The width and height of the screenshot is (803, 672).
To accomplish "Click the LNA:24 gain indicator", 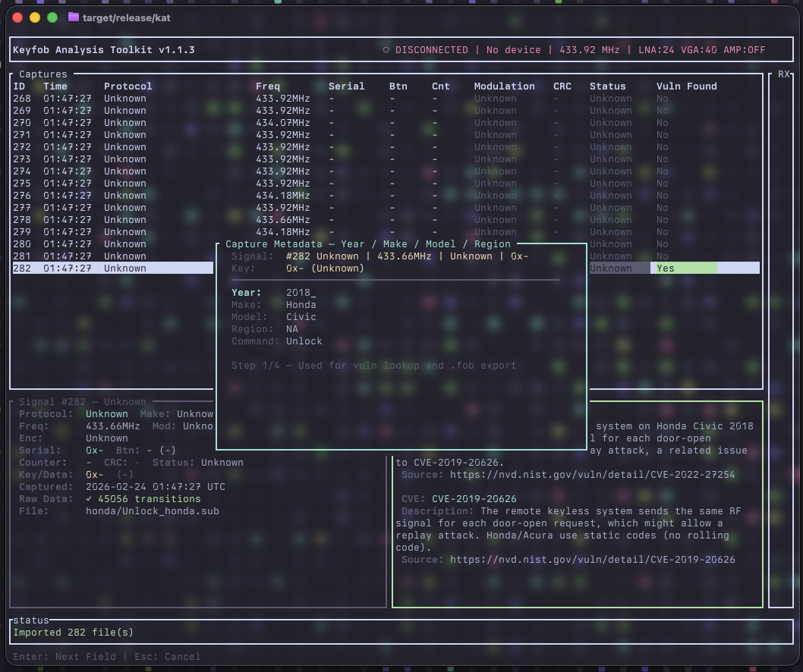I will (657, 49).
